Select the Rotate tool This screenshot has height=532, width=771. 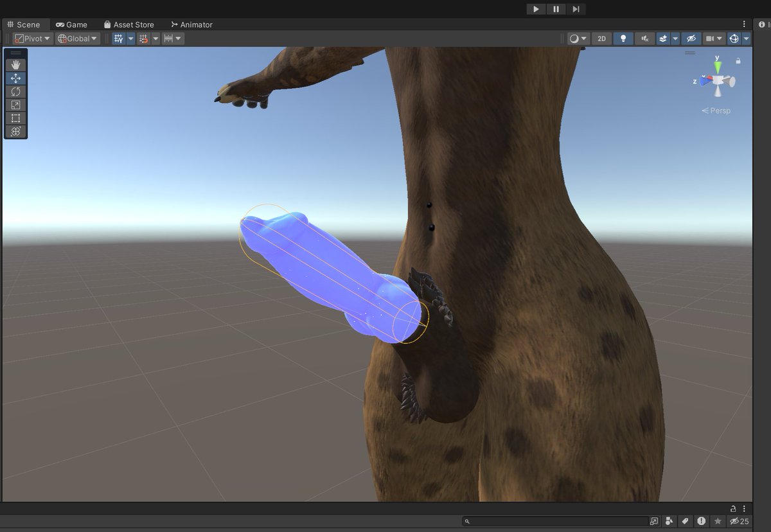(x=15, y=91)
